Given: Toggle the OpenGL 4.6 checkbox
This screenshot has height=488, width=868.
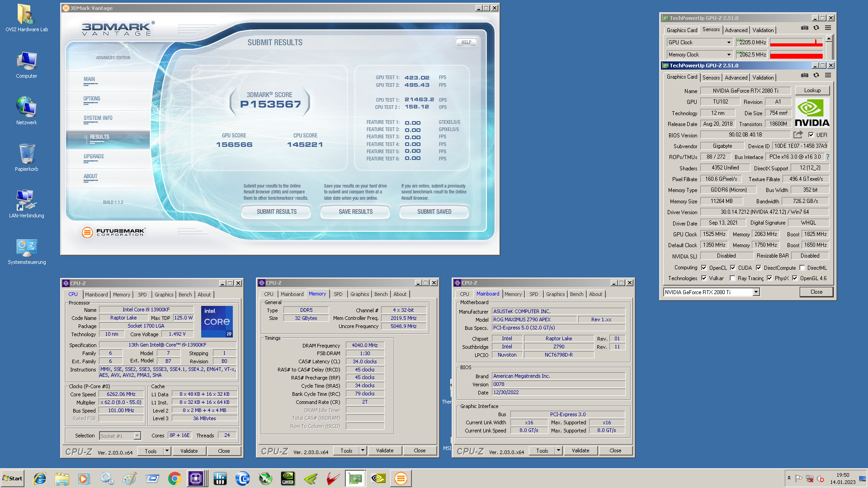Looking at the screenshot, I should tap(795, 278).
